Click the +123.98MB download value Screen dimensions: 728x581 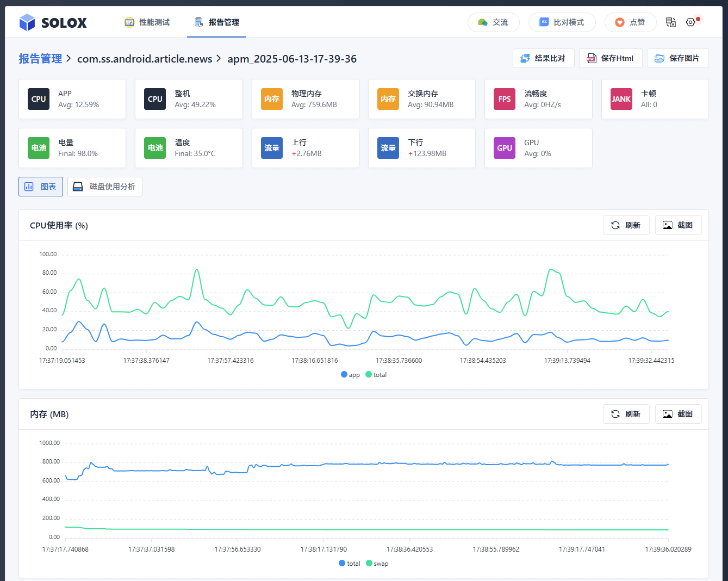pos(427,153)
